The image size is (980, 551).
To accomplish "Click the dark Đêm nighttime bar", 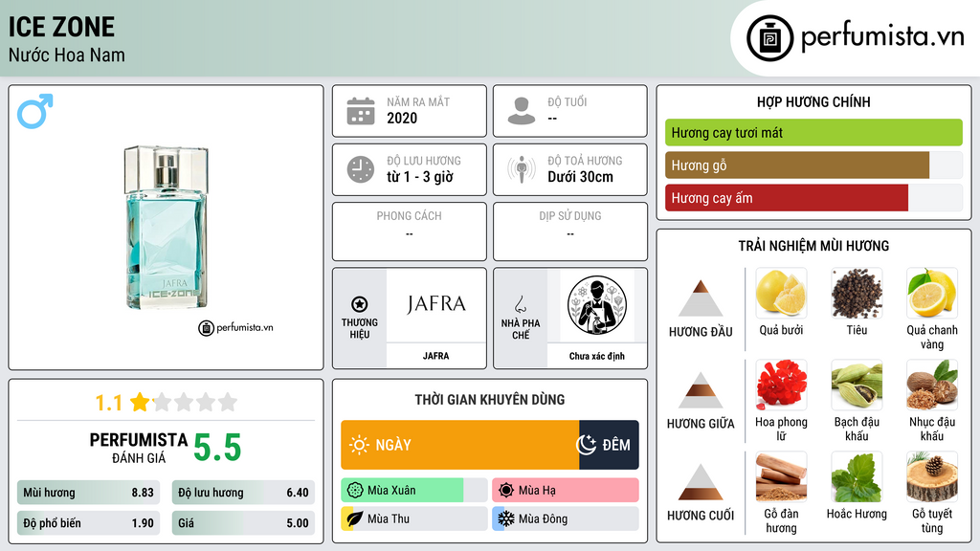I will point(609,445).
